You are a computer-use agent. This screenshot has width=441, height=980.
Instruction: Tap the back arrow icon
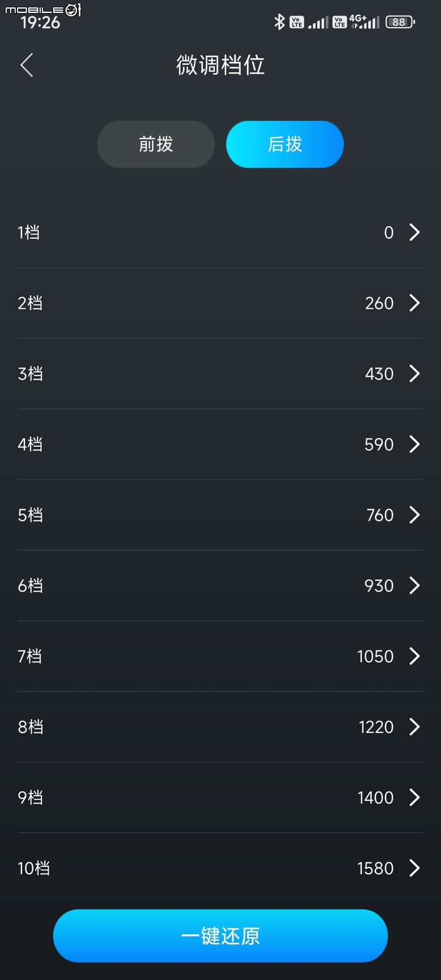[x=27, y=65]
